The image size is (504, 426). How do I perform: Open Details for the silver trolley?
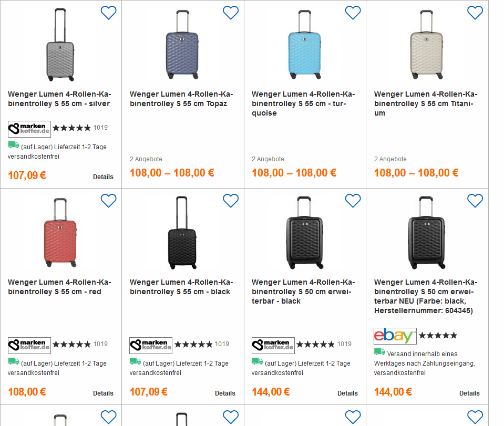pos(103,177)
